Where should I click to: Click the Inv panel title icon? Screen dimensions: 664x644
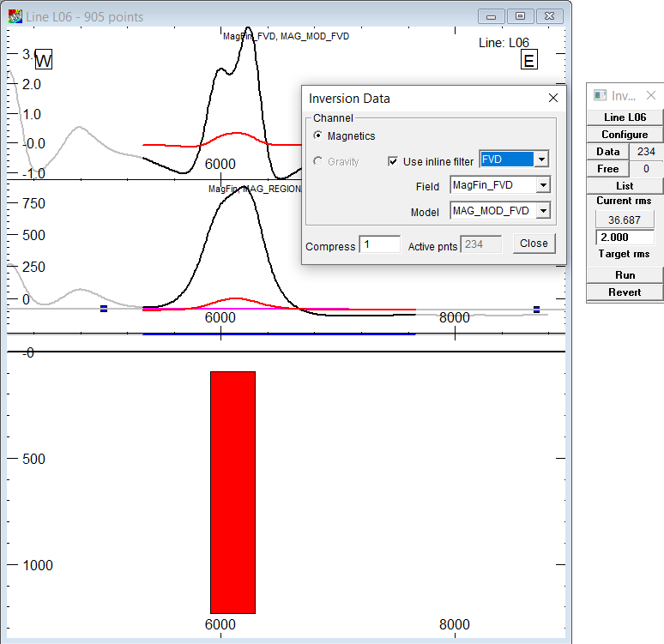tap(600, 95)
